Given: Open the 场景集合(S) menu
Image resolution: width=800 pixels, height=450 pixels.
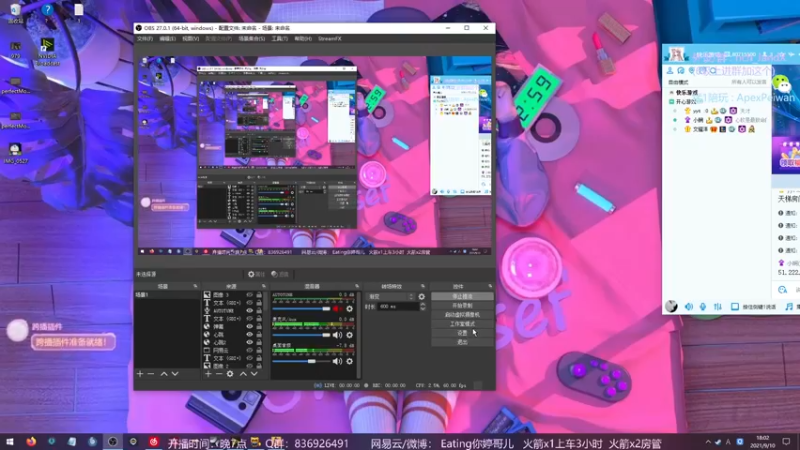Looking at the screenshot, I should click(x=252, y=39).
